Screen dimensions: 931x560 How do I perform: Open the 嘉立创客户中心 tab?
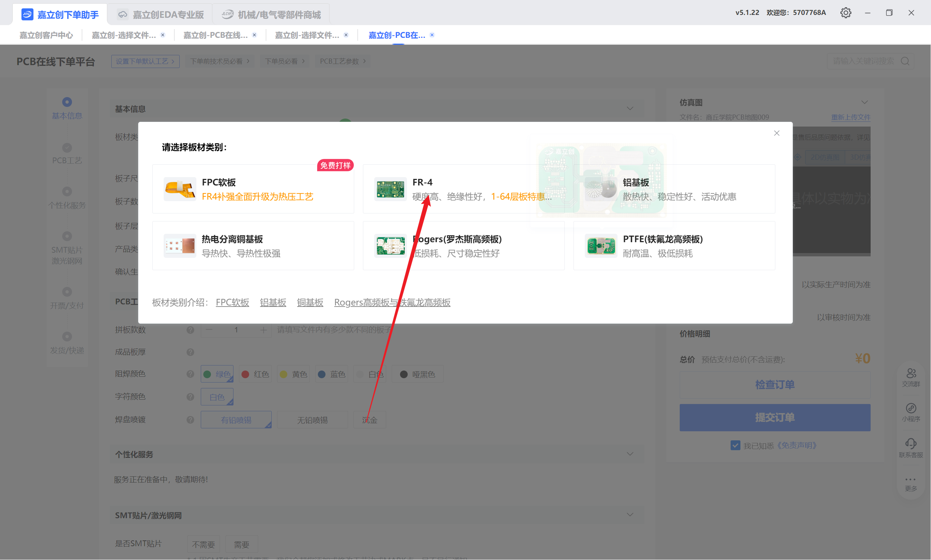click(46, 35)
